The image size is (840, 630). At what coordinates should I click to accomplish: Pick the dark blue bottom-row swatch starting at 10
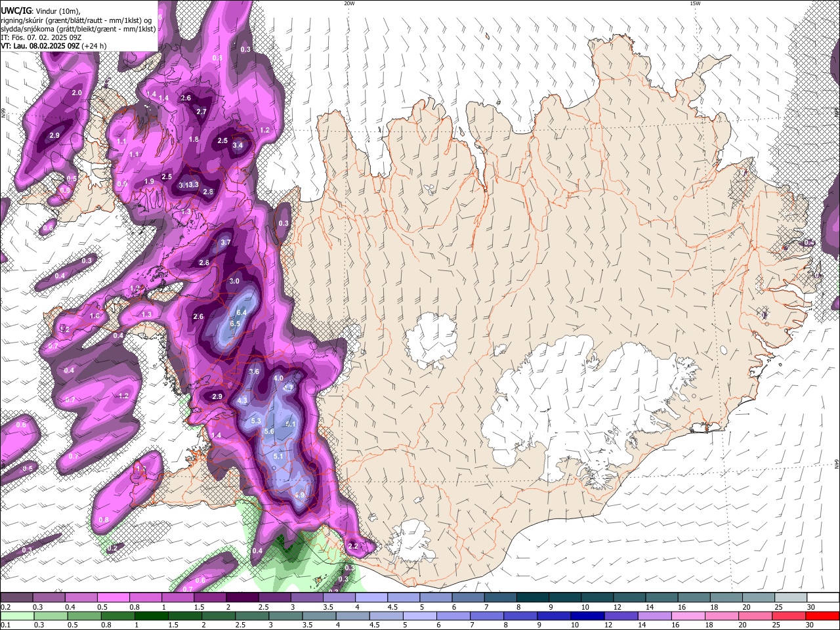[588, 616]
